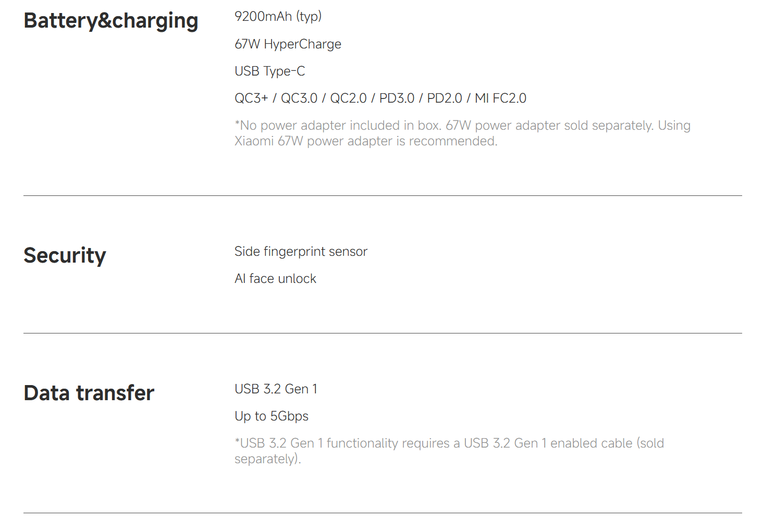Click the Up to 5Gbps text
Image resolution: width=775 pixels, height=532 pixels.
(x=271, y=416)
